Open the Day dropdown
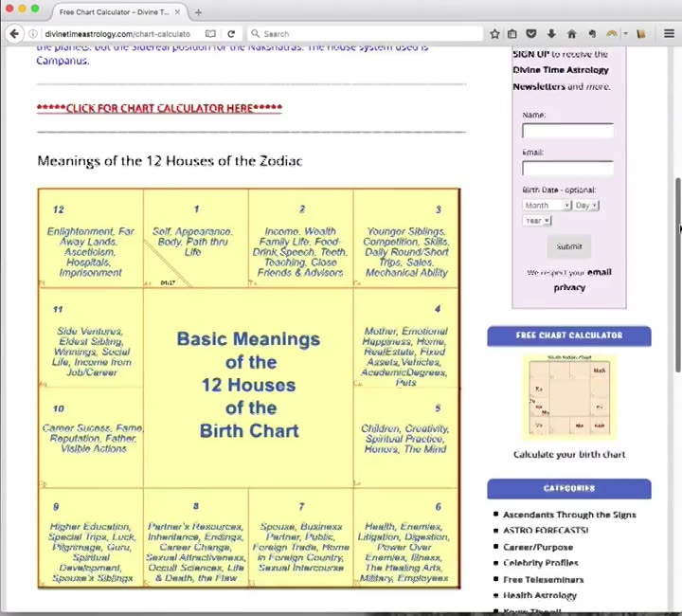The width and height of the screenshot is (682, 616). pos(586,206)
